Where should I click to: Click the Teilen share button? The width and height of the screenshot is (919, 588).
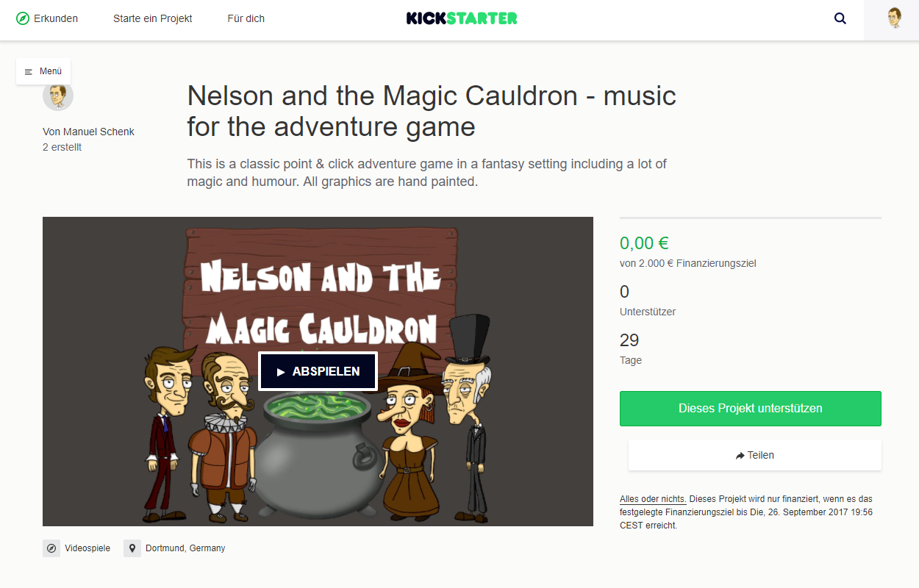tap(755, 455)
